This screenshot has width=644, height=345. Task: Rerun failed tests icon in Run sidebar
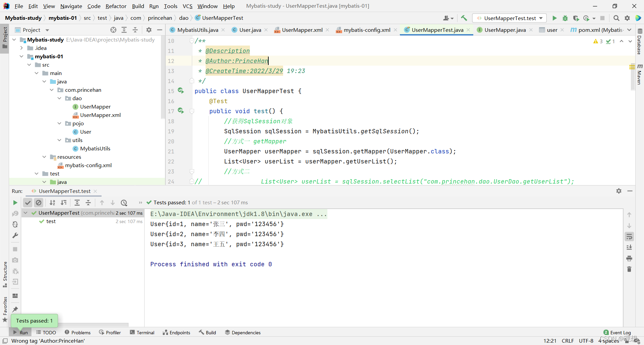[15, 214]
